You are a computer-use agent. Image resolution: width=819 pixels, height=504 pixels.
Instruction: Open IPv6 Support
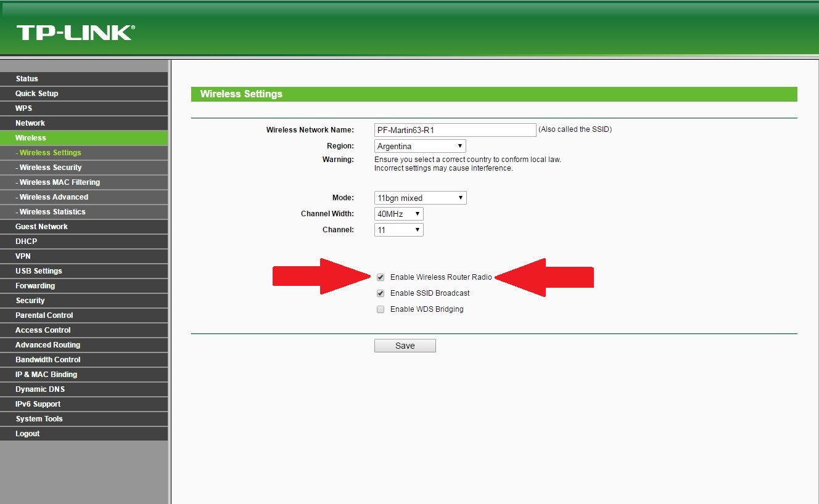pos(84,404)
